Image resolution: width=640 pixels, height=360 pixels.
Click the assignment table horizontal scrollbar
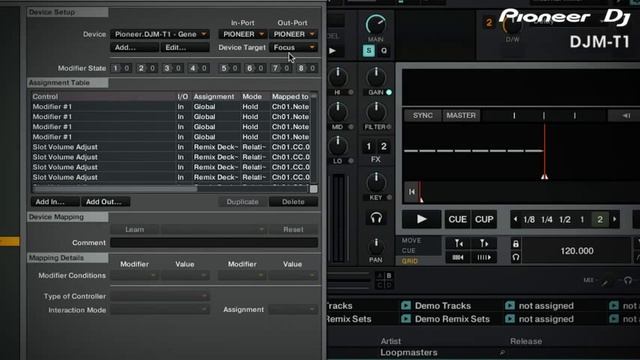point(115,189)
